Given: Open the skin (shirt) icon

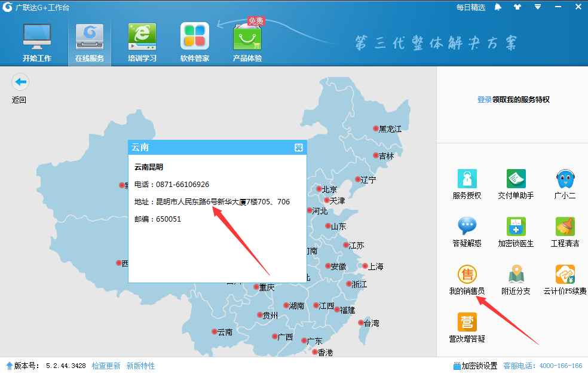Looking at the screenshot, I should coord(517,7).
